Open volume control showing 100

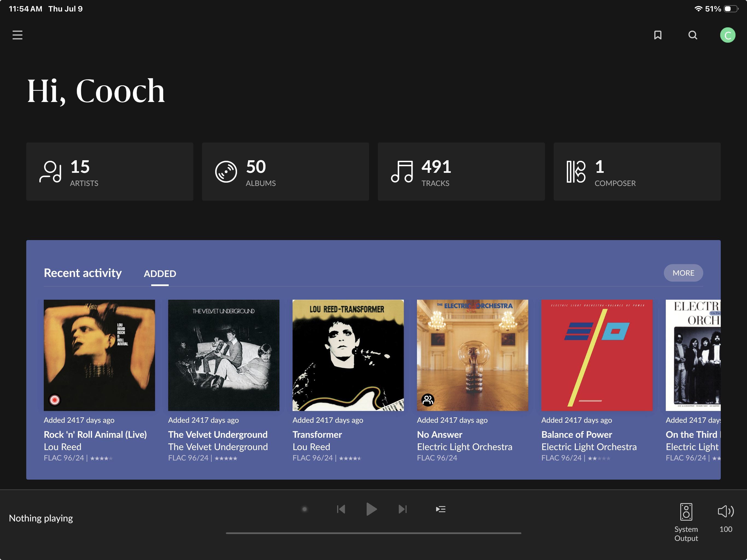[726, 512]
